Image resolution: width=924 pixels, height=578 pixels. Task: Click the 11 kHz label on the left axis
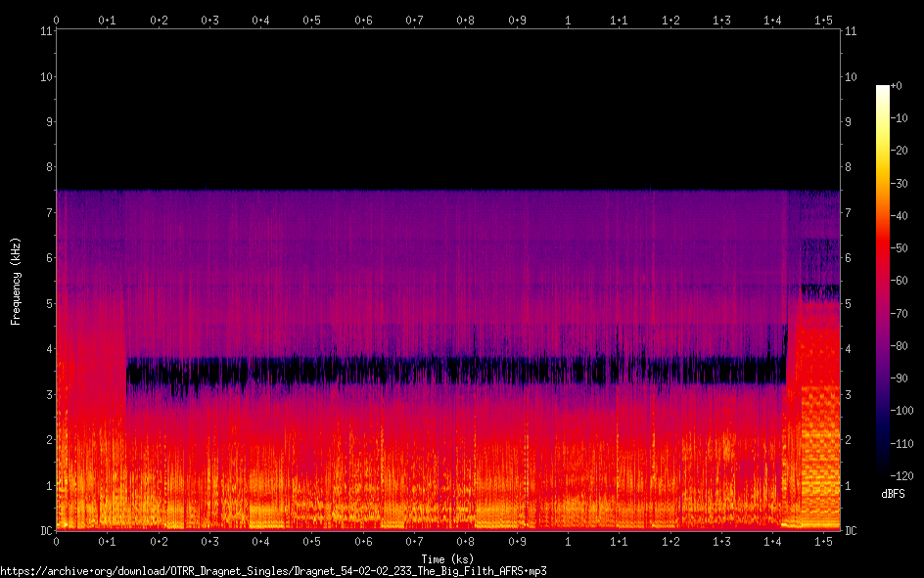click(x=45, y=31)
